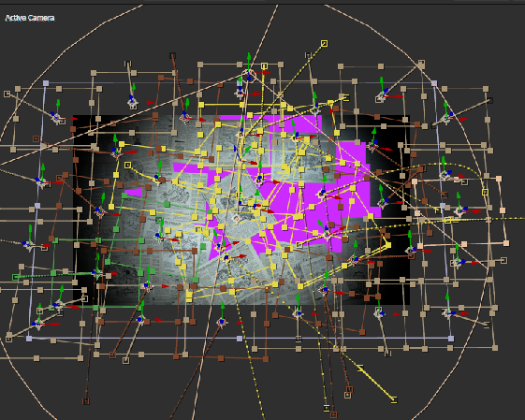Select the lavender bottom-right corner handle
This screenshot has width=525, height=420.
point(451,339)
